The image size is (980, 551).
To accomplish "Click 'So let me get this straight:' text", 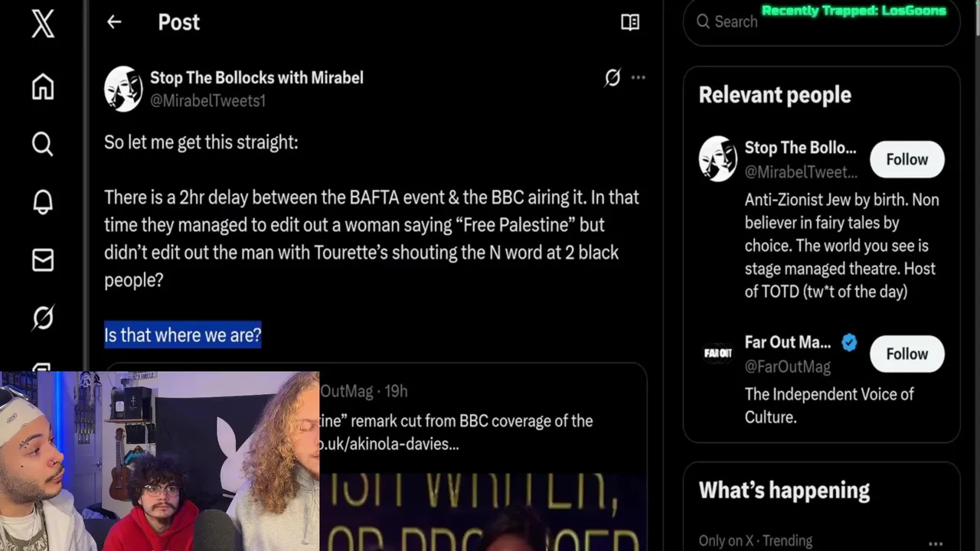I will [201, 142].
